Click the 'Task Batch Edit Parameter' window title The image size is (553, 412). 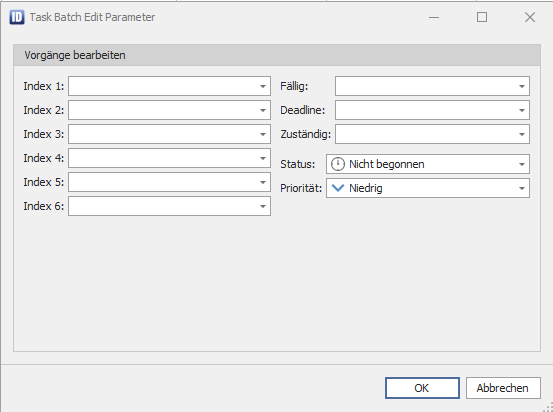[92, 17]
